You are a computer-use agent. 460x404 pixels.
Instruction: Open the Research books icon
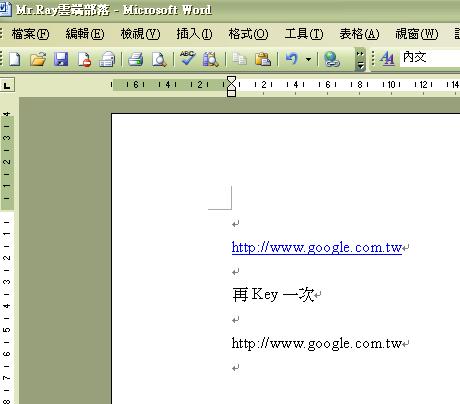coord(210,59)
